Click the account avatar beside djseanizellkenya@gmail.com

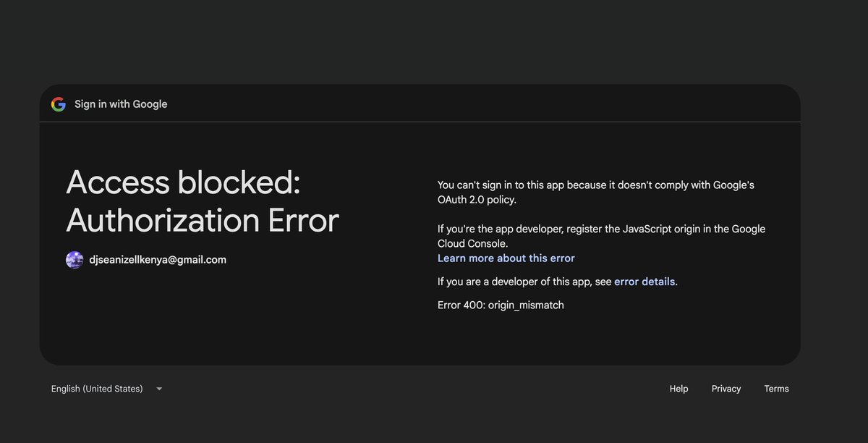75,260
